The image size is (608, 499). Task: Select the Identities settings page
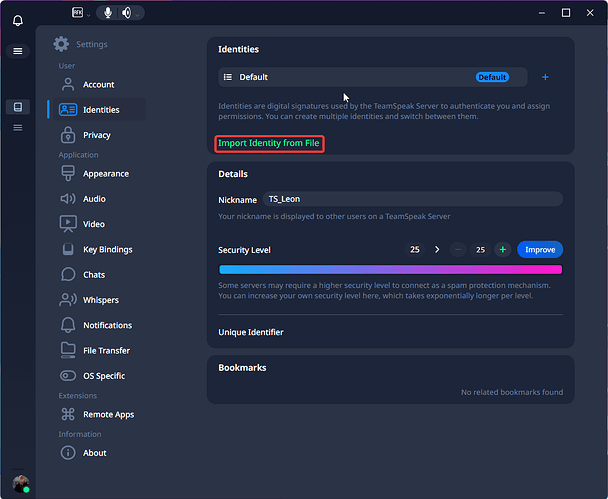coord(99,110)
